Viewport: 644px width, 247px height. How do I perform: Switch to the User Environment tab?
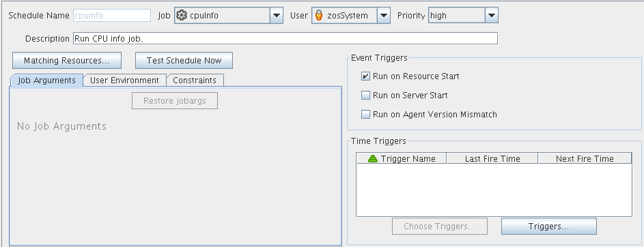tap(124, 81)
